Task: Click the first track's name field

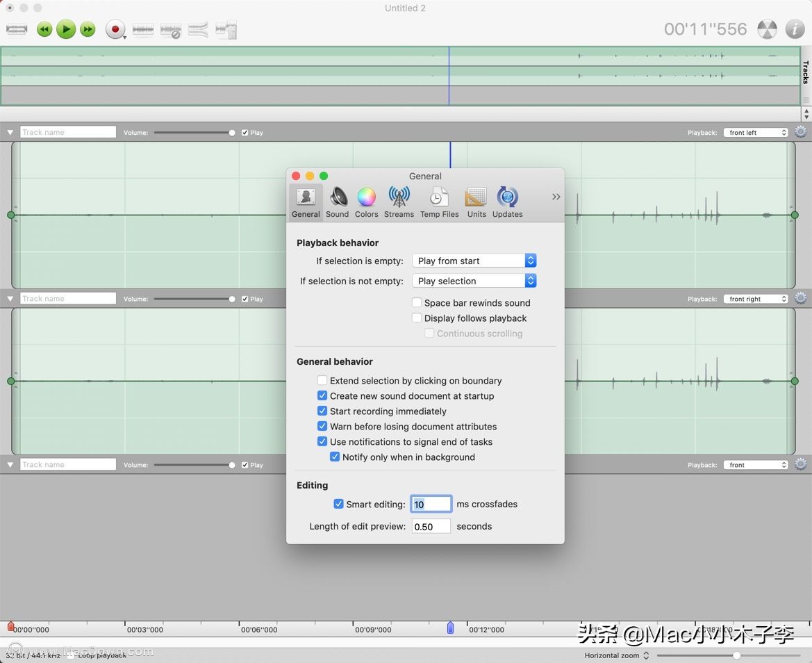Action: [68, 132]
